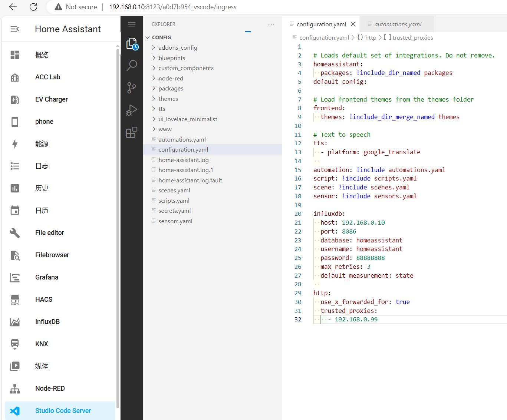Screen dimensions: 507x420
Task: Open File editor wrench icon
Action: [15, 233]
